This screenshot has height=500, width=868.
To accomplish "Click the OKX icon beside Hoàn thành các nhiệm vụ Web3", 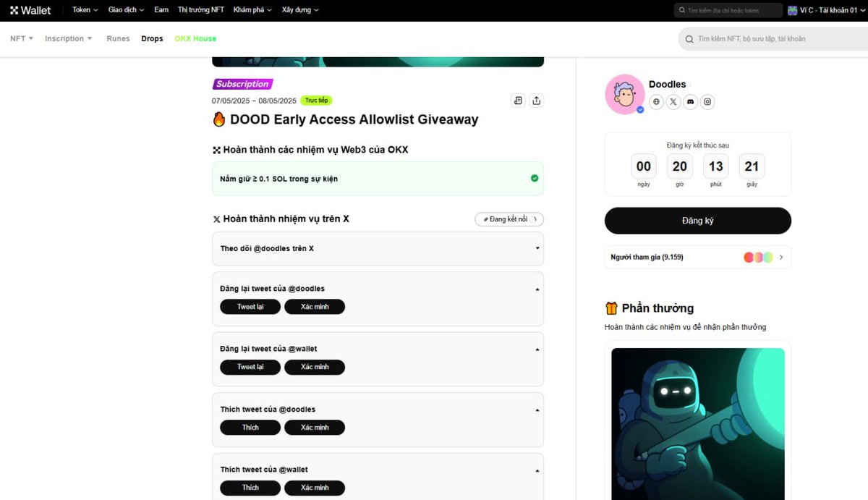I will tap(216, 150).
